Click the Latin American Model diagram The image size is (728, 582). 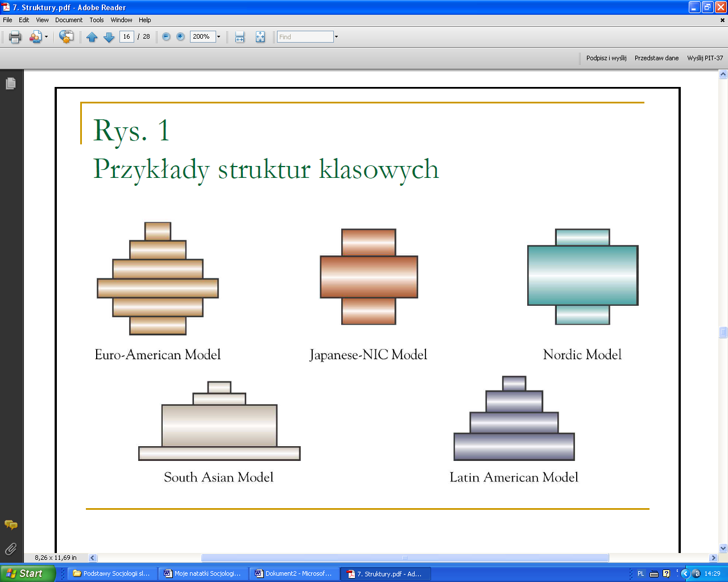[x=514, y=418]
